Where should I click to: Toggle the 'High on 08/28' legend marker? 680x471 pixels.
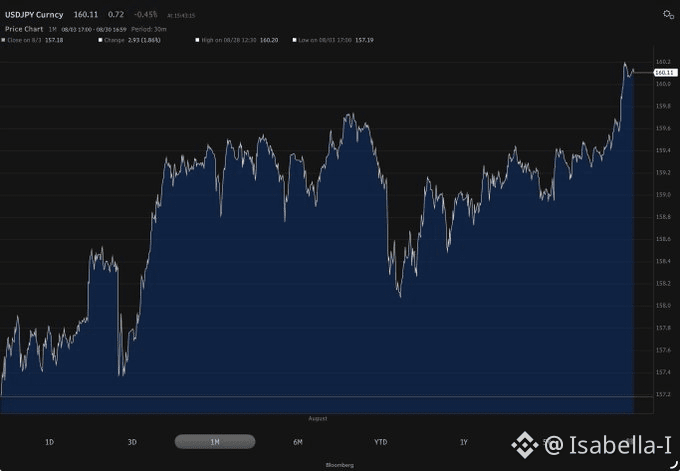[197, 40]
